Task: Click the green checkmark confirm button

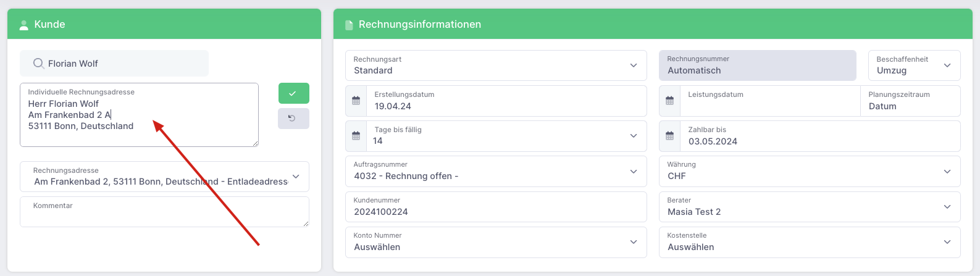Action: pos(293,93)
